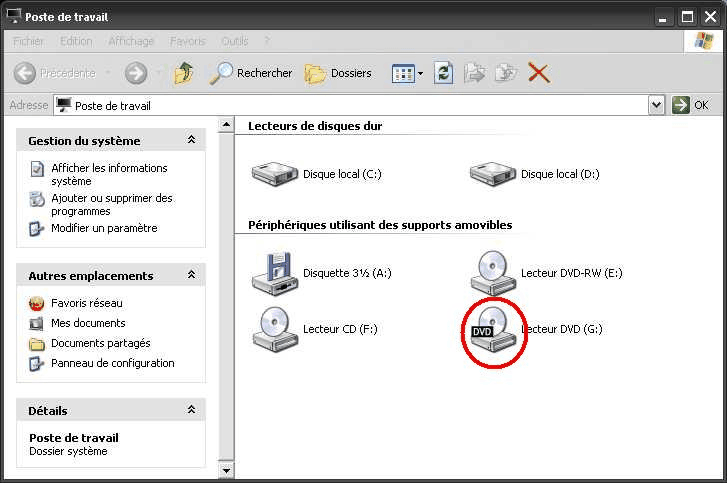Viewport: 727px width, 483px height.
Task: Click the green OK go button
Action: coord(690,105)
